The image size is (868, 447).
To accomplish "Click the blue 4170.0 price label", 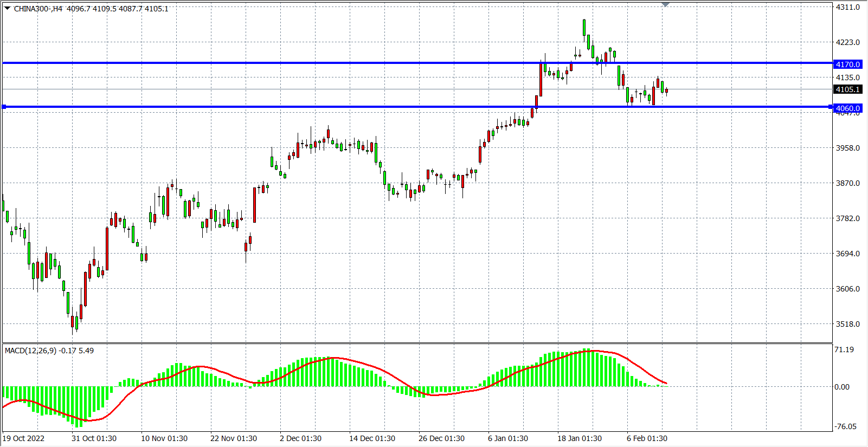I will [847, 64].
